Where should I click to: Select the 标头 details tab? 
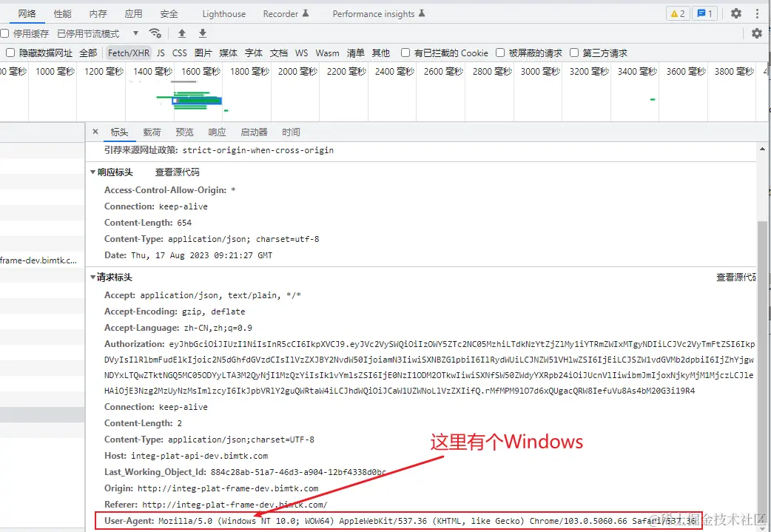(119, 132)
